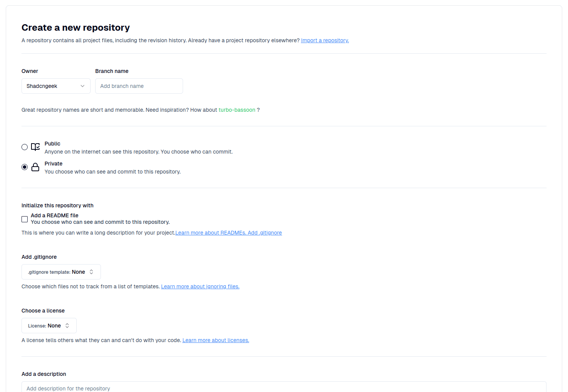Focus the repository description text field
Image resolution: width=568 pixels, height=392 pixels.
[x=284, y=387]
